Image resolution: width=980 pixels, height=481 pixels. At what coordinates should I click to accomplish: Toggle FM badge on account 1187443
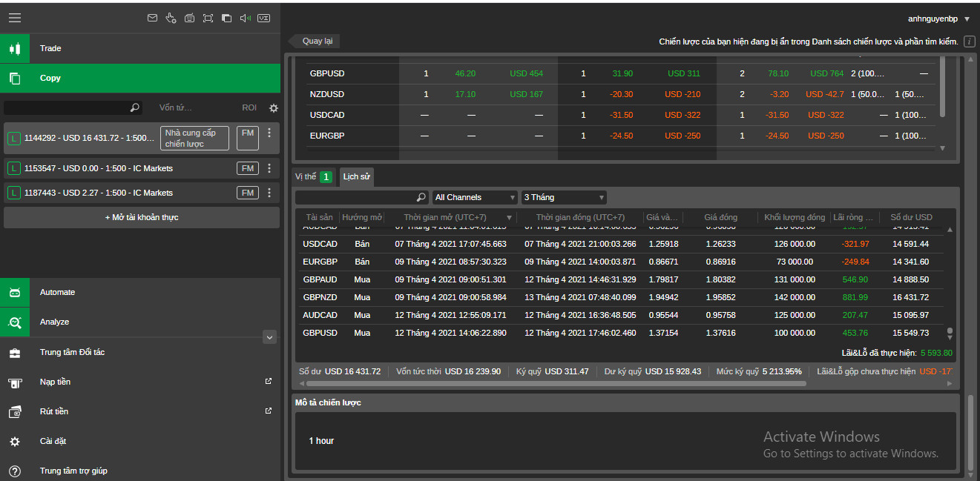click(248, 193)
